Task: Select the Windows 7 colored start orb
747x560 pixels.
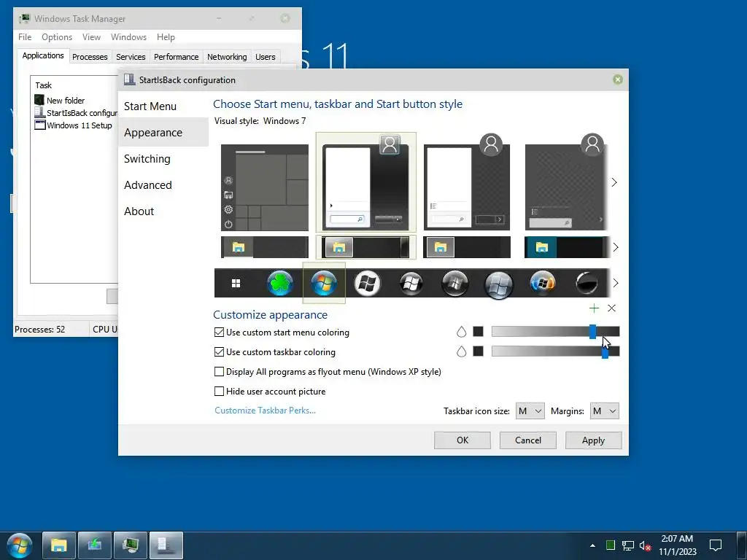Action: pos(324,283)
